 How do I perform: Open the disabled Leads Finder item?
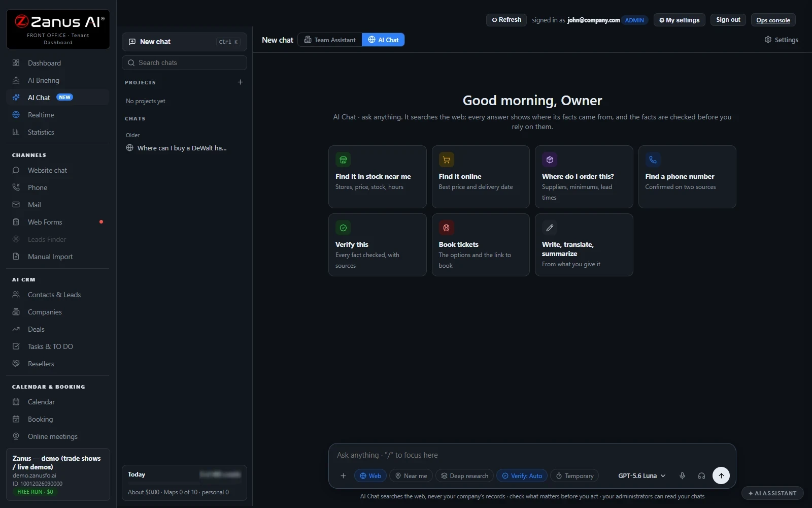(57, 239)
